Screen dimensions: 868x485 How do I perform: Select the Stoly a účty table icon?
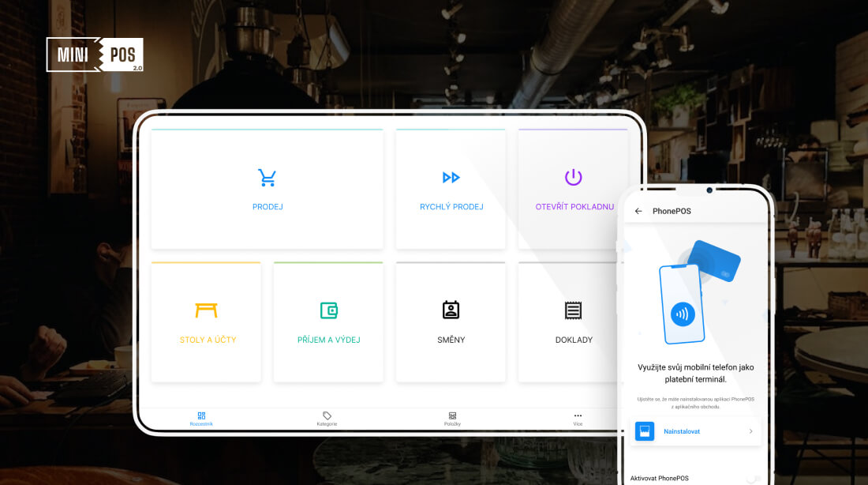pyautogui.click(x=207, y=310)
